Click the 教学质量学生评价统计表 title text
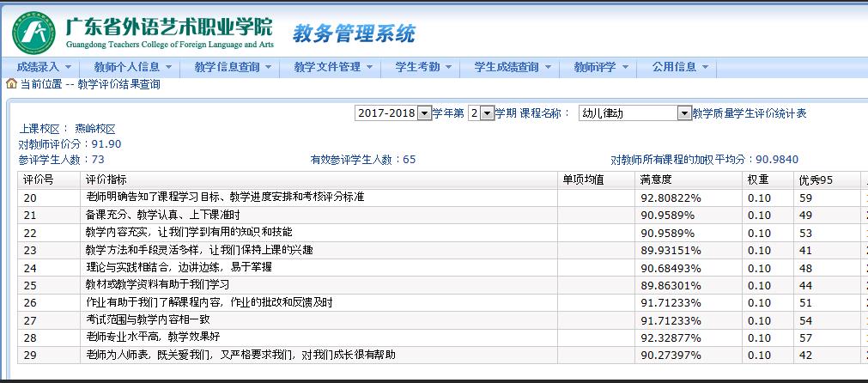Viewport: 868px width, 383px height. [x=749, y=113]
